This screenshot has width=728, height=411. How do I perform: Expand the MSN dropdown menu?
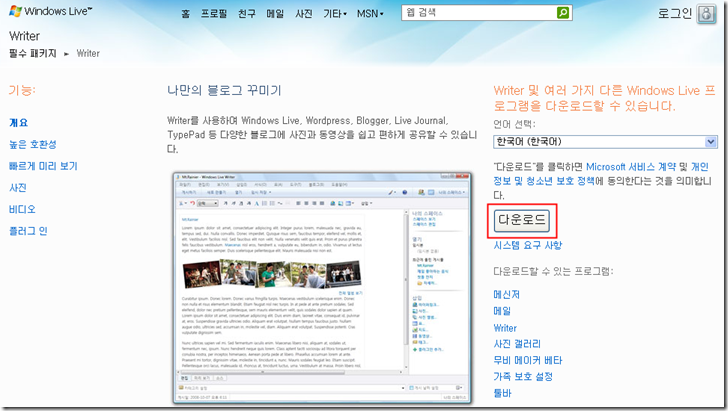370,14
